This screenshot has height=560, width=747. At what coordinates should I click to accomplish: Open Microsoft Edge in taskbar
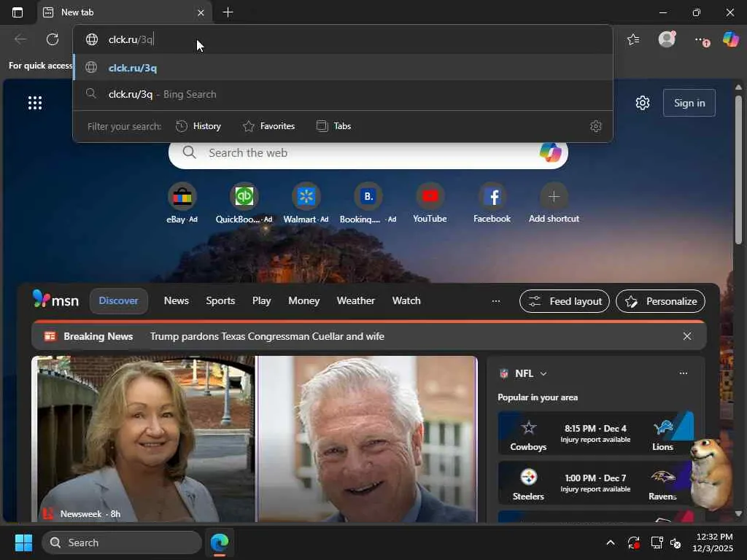coord(220,542)
